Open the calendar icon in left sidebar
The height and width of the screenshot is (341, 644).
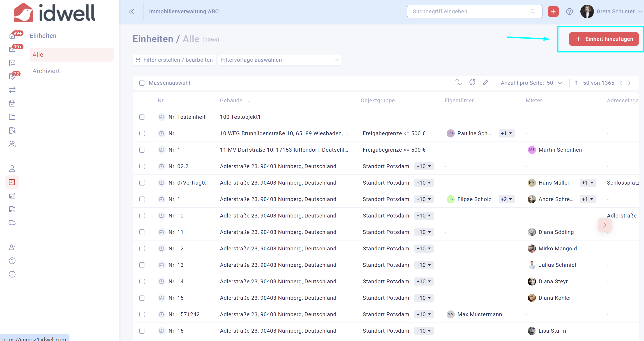click(12, 103)
